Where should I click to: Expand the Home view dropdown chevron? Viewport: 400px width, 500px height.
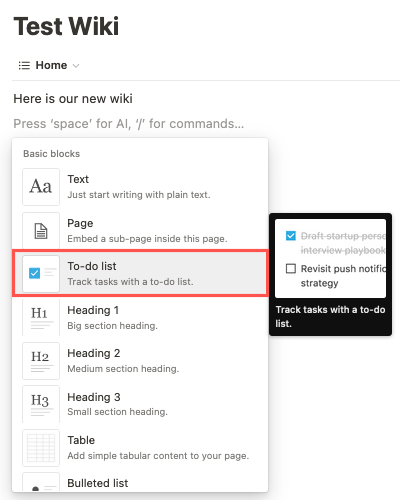(76, 66)
